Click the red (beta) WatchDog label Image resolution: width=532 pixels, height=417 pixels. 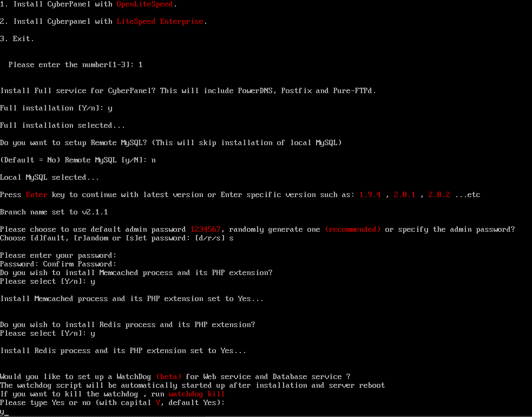(x=169, y=376)
